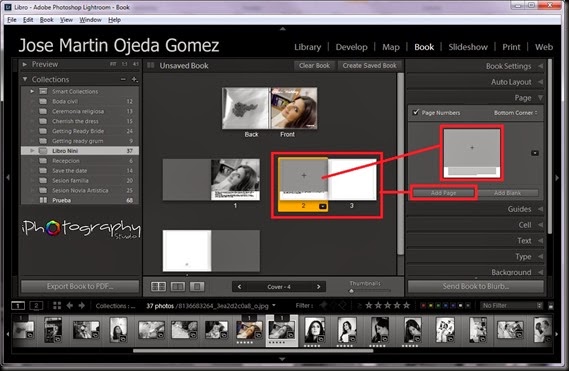Select the Front cover page
The width and height of the screenshot is (569, 371).
coord(294,108)
